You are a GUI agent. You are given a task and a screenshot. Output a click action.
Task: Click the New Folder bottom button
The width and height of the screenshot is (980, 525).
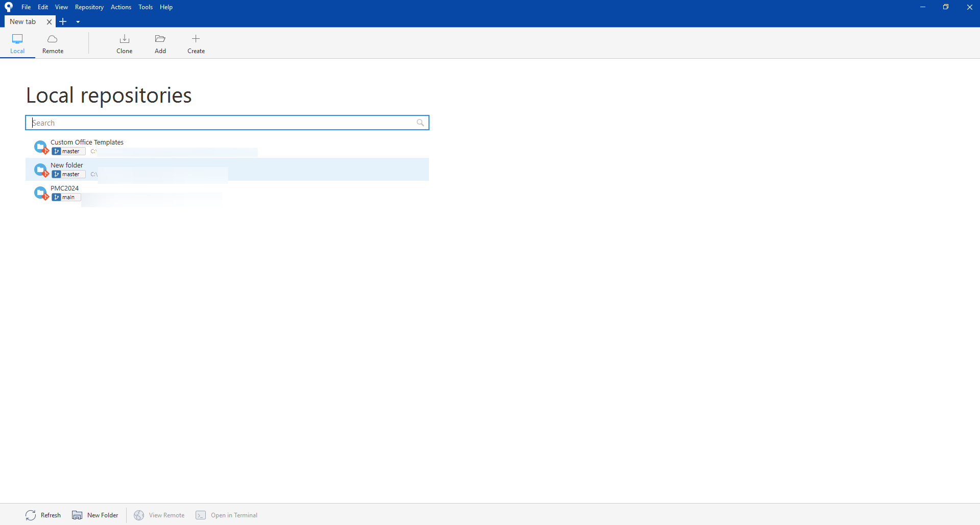click(95, 515)
